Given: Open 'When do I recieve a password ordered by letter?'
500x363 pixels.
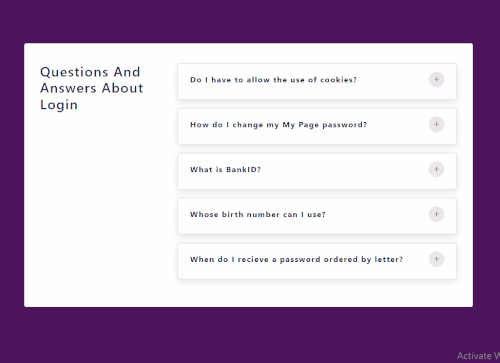Looking at the screenshot, I should click(296, 260).
